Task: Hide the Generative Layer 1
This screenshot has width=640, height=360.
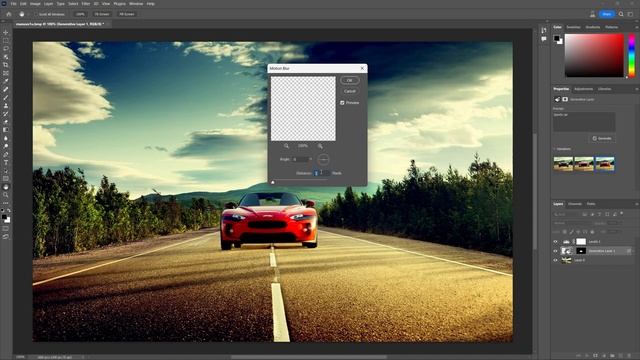Action: (555, 251)
